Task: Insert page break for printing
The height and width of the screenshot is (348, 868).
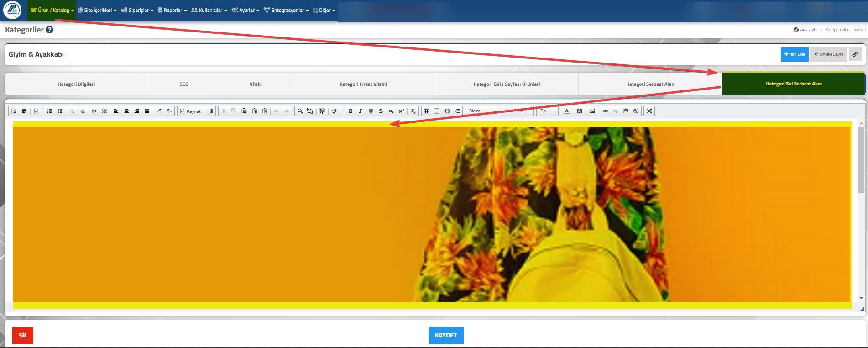Action: coord(457,111)
